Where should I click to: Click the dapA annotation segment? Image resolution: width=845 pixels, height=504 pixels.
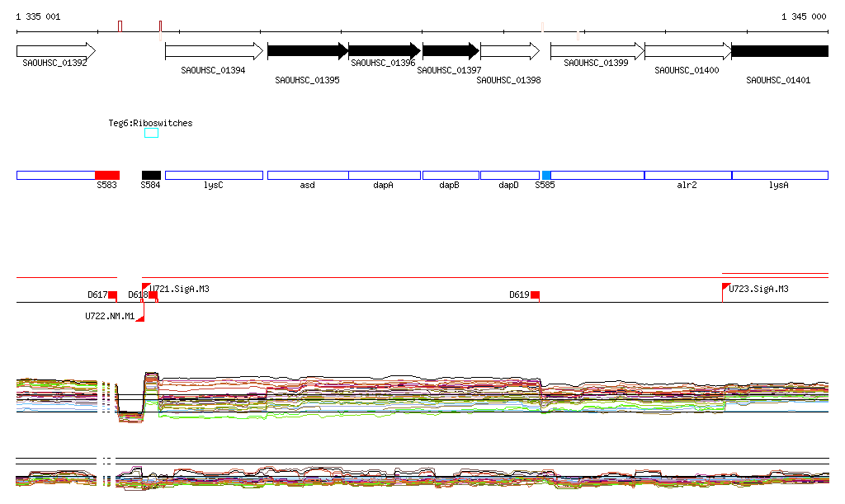pyautogui.click(x=384, y=175)
